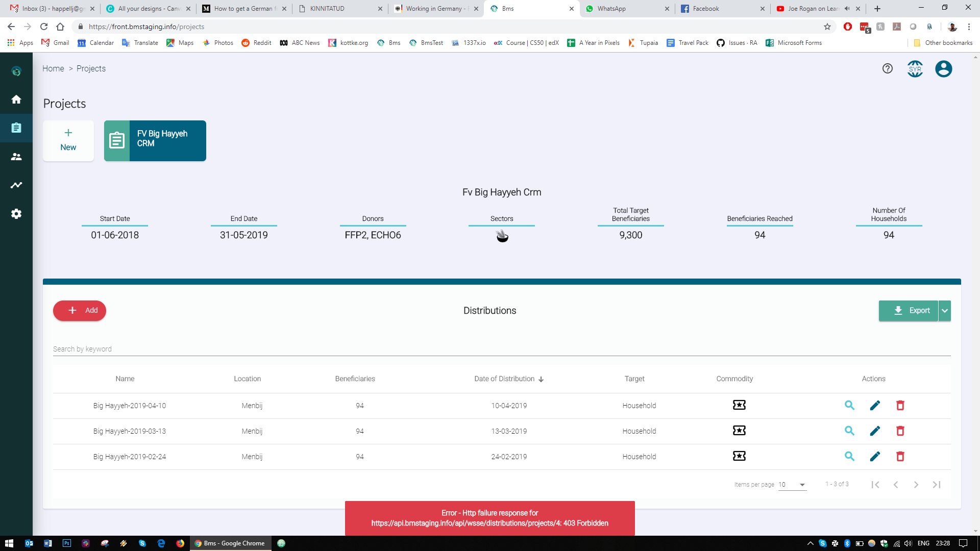This screenshot has width=980, height=551.
Task: Click the voucher commodity icon in the first row
Action: [x=739, y=405]
